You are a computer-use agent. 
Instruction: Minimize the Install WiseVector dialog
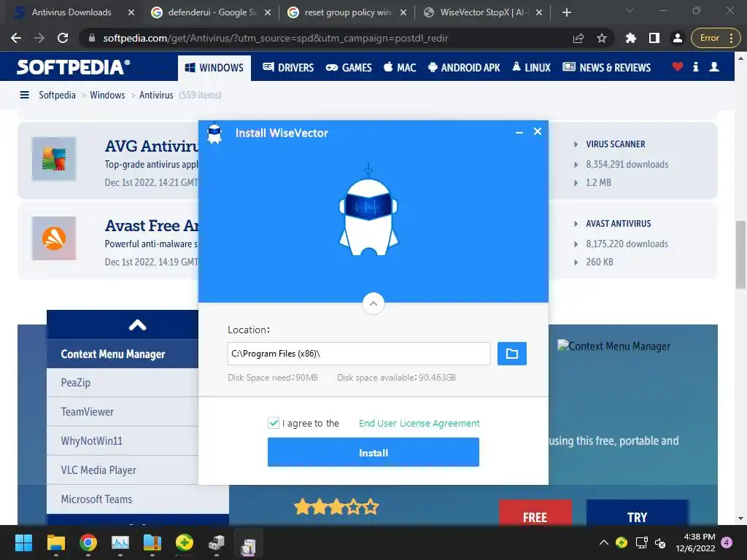519,133
